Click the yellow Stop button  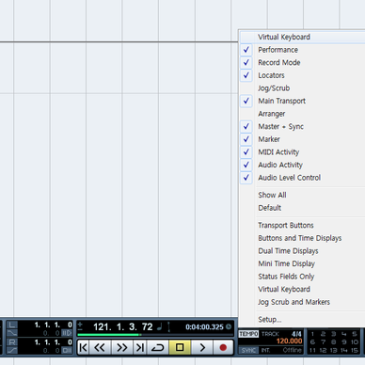coord(180,347)
